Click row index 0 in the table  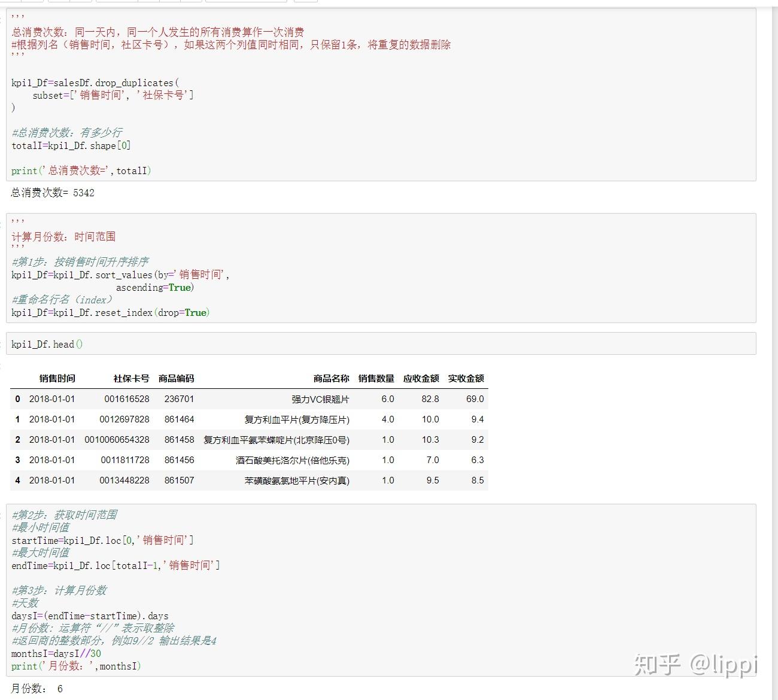pos(18,399)
